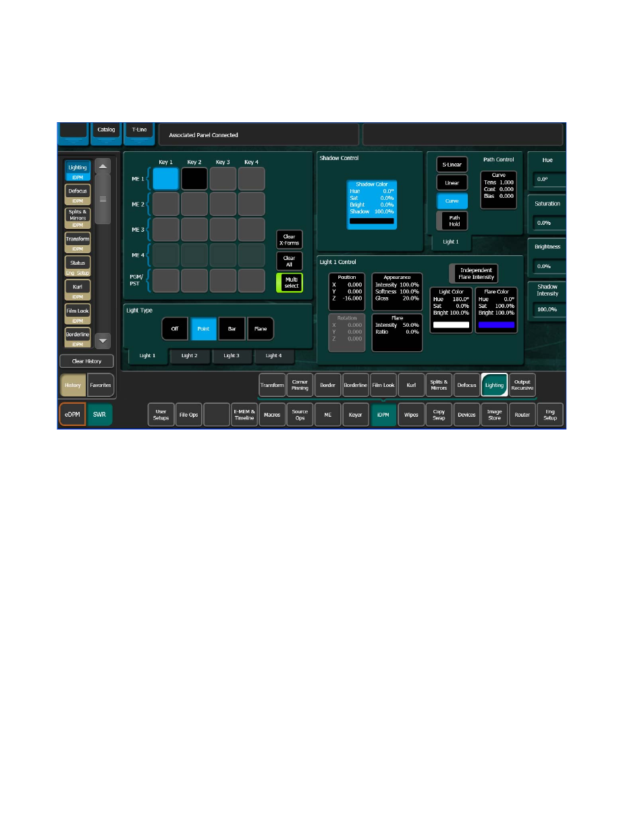Image resolution: width=644 pixels, height=834 pixels.
Task: Click the Saturation value field
Action: tap(548, 223)
